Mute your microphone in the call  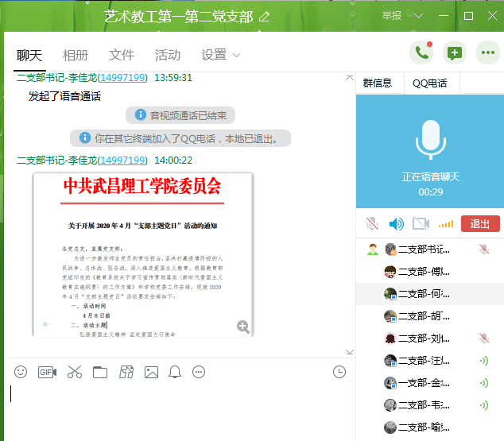pyautogui.click(x=372, y=223)
